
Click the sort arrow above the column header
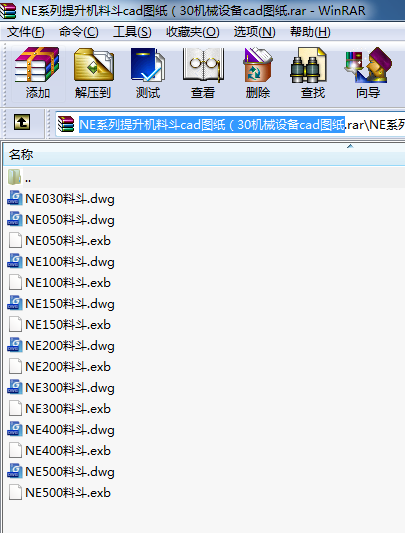tap(350, 146)
